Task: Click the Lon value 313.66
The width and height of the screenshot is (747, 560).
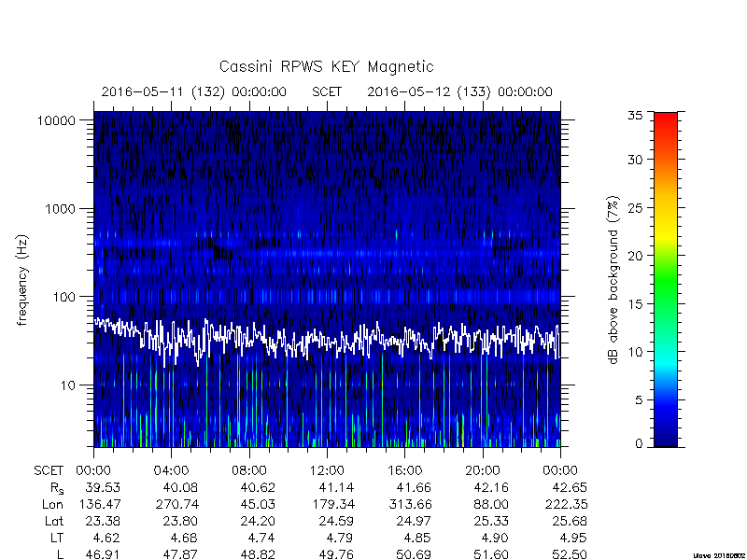Action: tap(410, 504)
